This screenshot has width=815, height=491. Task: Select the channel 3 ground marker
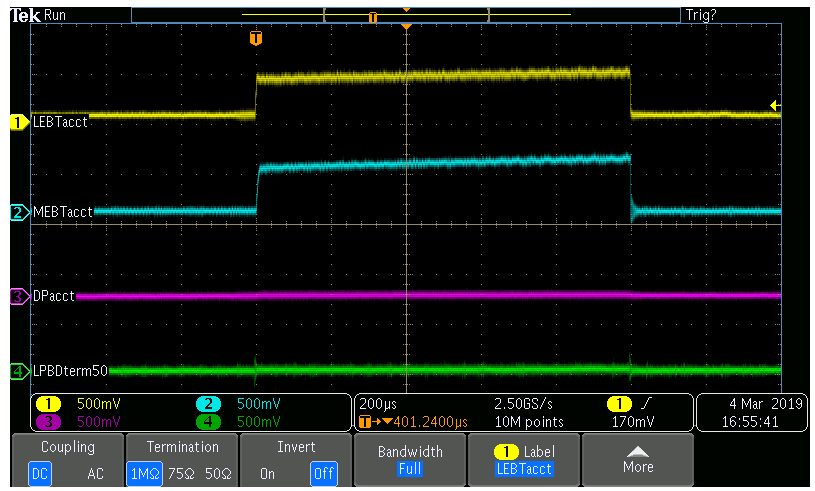click(x=19, y=297)
